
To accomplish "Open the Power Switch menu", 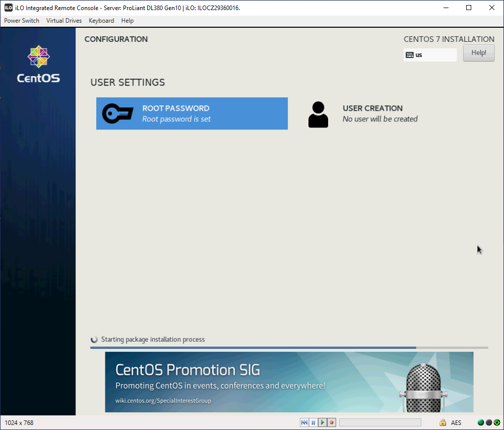I will (22, 21).
